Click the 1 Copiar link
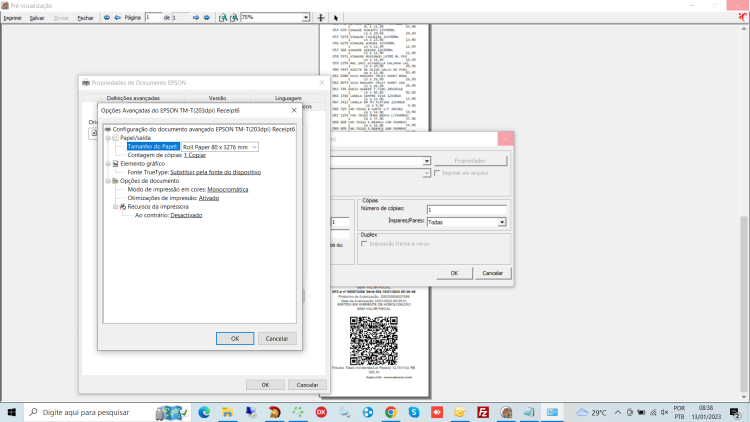Image resolution: width=750 pixels, height=422 pixels. click(x=195, y=155)
